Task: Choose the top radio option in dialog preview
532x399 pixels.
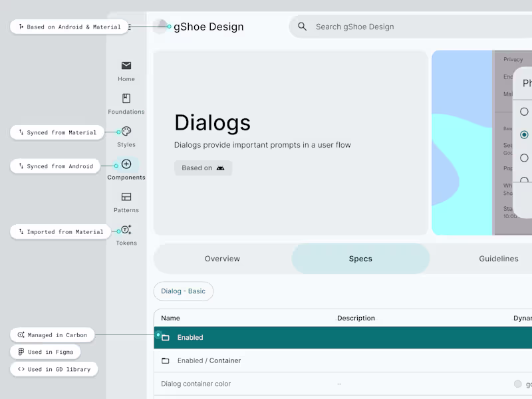Action: [x=524, y=111]
